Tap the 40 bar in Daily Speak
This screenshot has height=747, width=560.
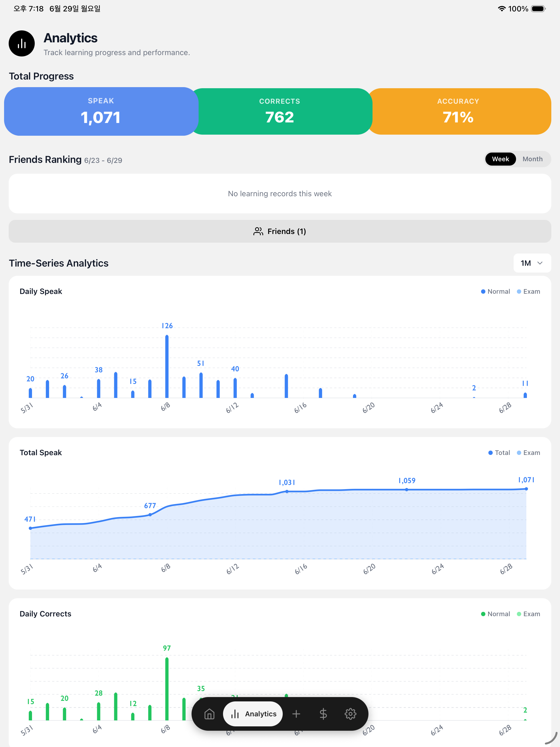tap(235, 388)
